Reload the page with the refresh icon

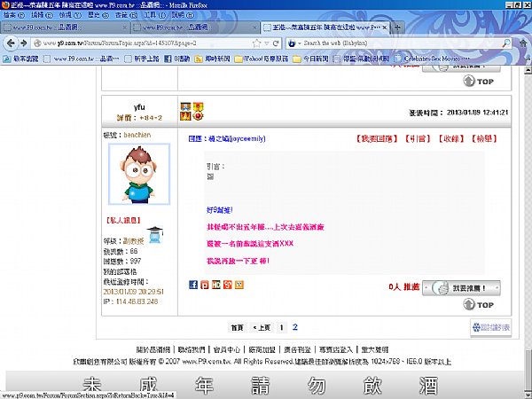[276, 43]
